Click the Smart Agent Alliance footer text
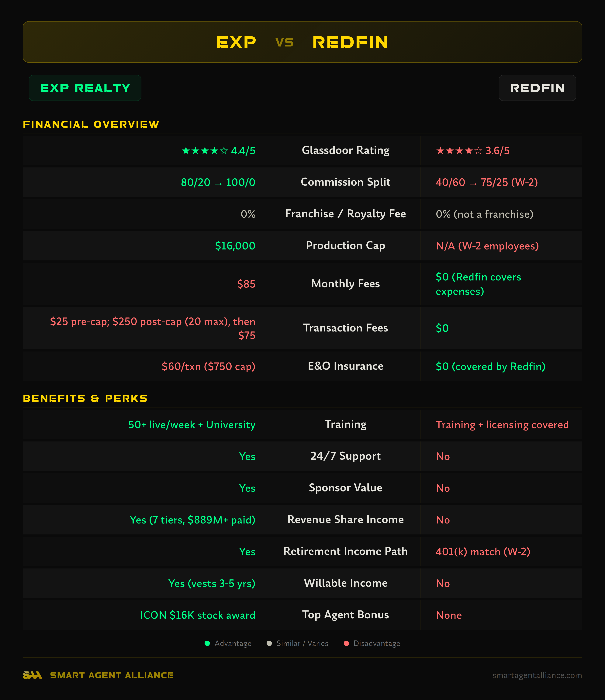605x700 pixels. [112, 675]
